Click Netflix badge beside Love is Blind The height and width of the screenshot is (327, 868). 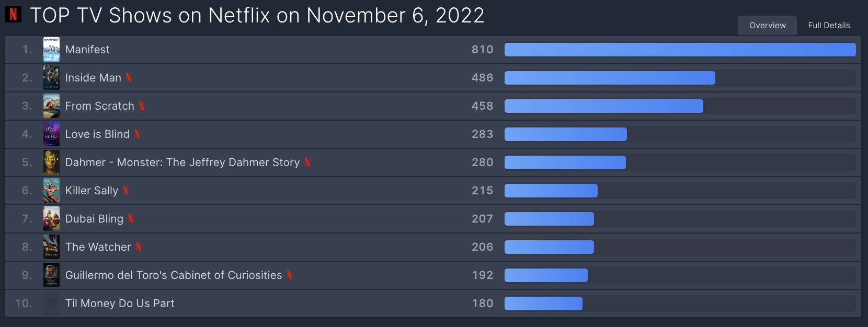click(x=137, y=134)
